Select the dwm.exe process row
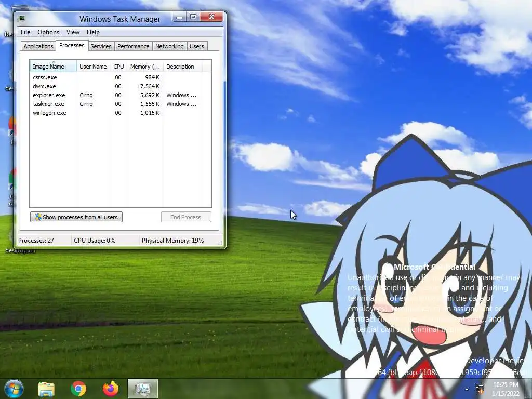532x399 pixels. click(x=121, y=86)
